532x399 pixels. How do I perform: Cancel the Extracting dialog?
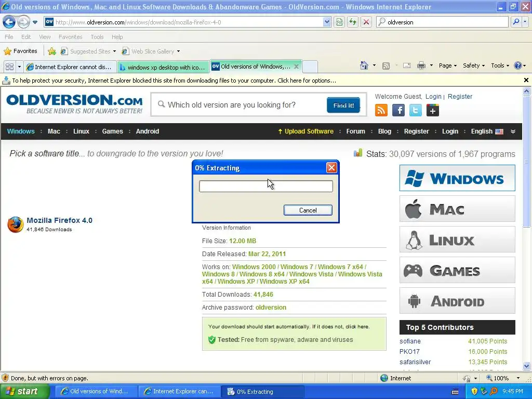coord(308,210)
